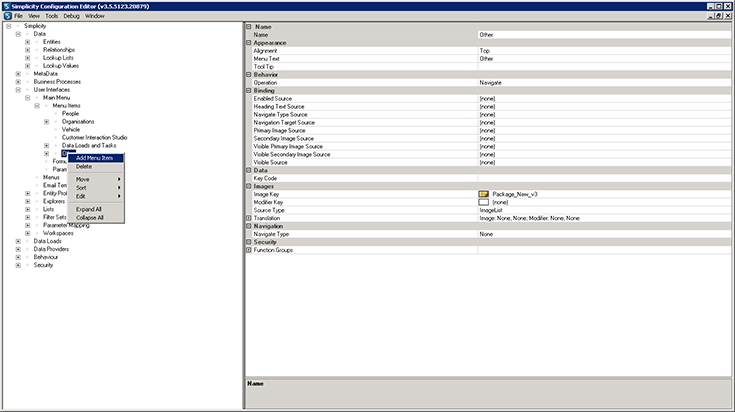Viewport: 735px width, 412px height.
Task: Collapse the Main Menu node
Action: 27,98
